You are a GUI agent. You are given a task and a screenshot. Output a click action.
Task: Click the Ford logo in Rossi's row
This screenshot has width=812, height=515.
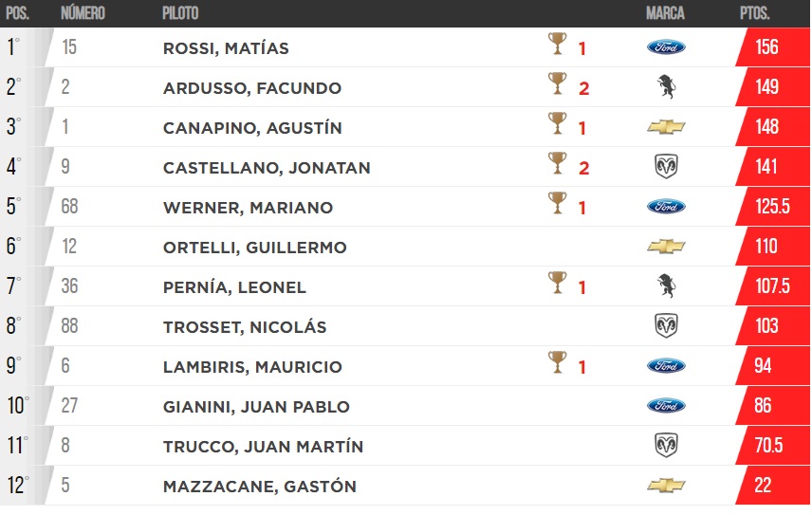pos(666,47)
